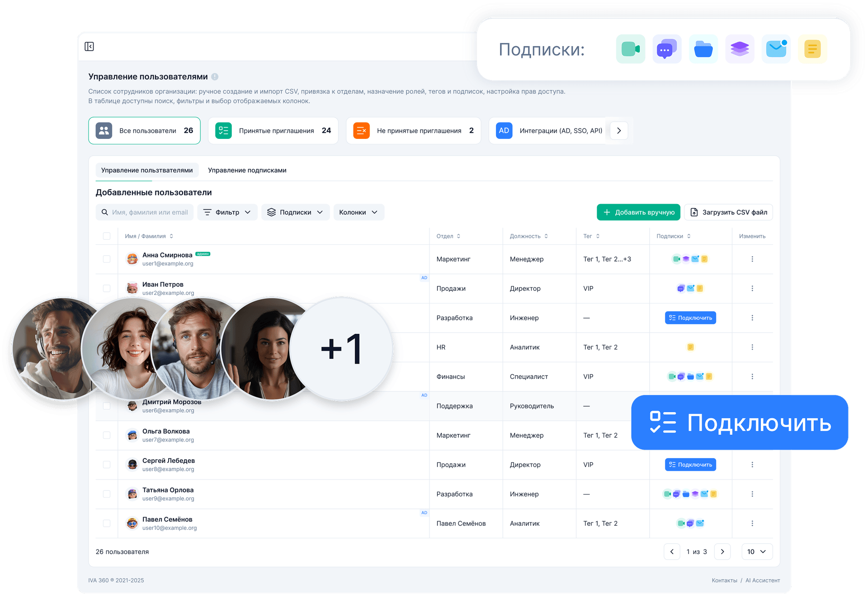
Task: Check the box for Ольга Волкова
Action: pos(107,435)
